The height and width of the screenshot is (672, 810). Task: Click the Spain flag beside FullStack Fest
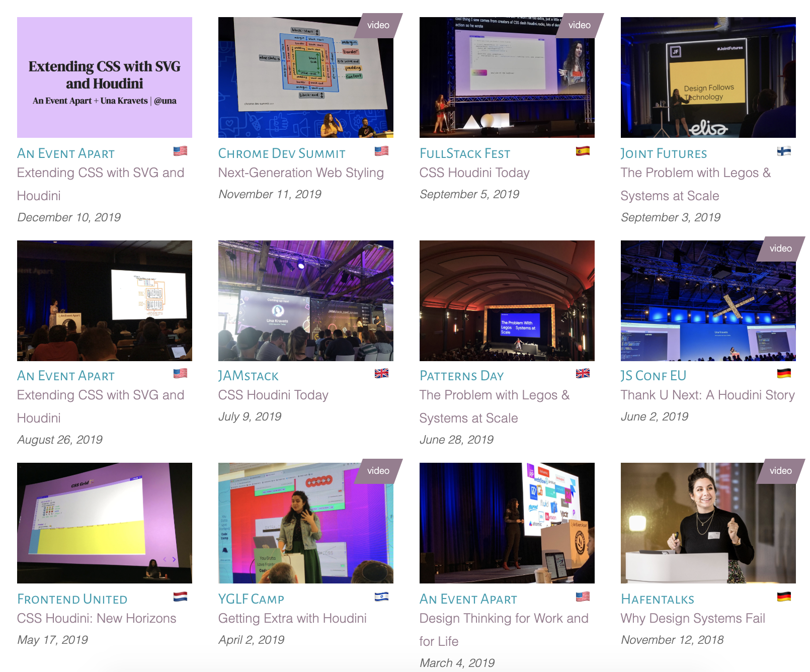point(583,151)
